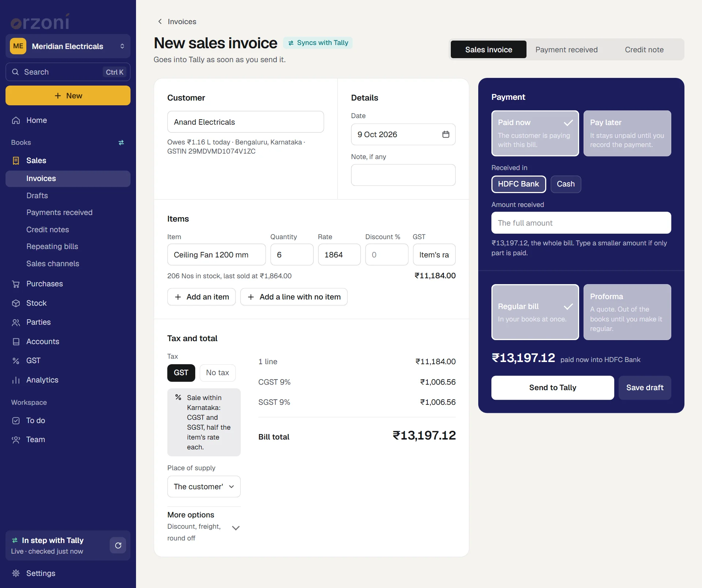Viewport: 702px width, 588px height.
Task: Click the back chevron beside Invoices
Action: 160,22
